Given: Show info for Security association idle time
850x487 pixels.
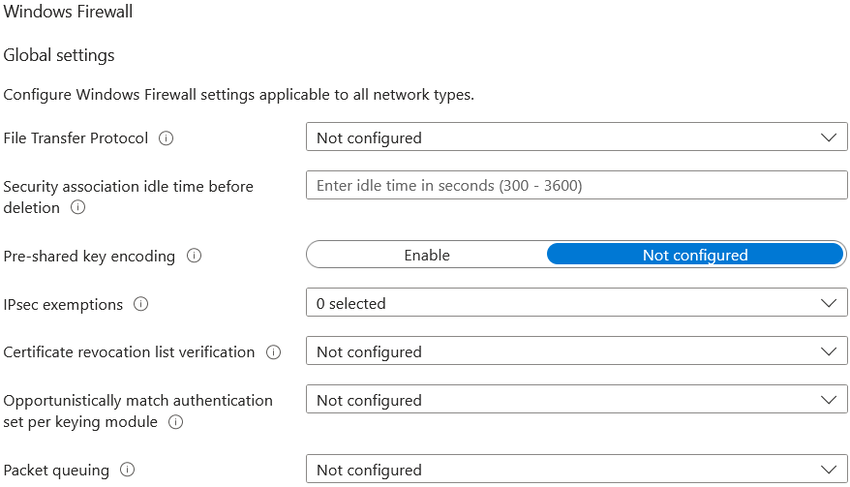Looking at the screenshot, I should (x=78, y=207).
